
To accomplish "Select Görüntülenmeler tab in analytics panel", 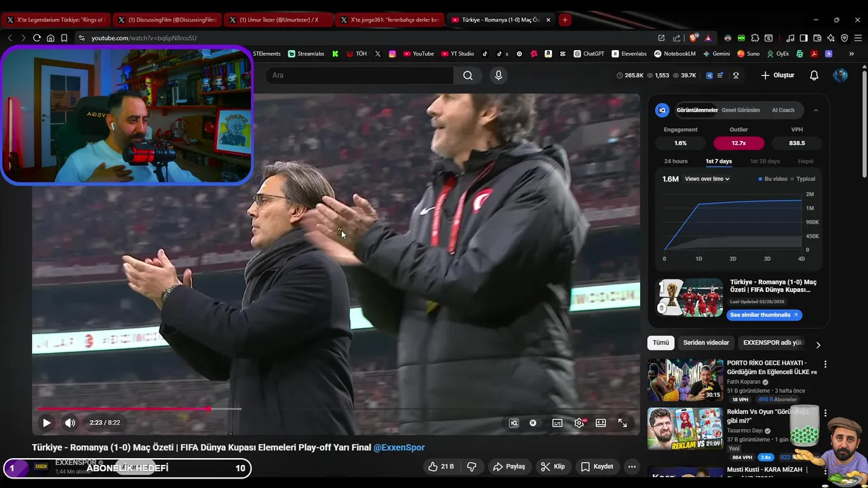I will (697, 110).
